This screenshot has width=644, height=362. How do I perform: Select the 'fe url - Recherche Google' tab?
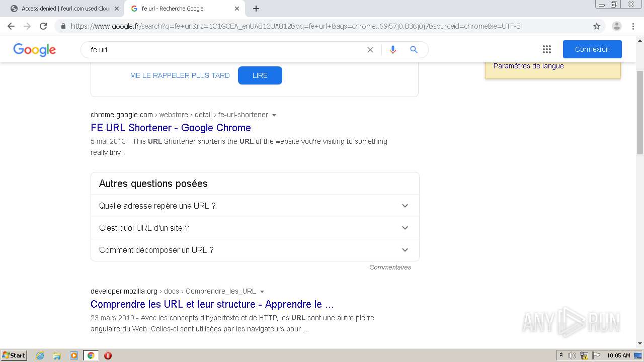184,9
